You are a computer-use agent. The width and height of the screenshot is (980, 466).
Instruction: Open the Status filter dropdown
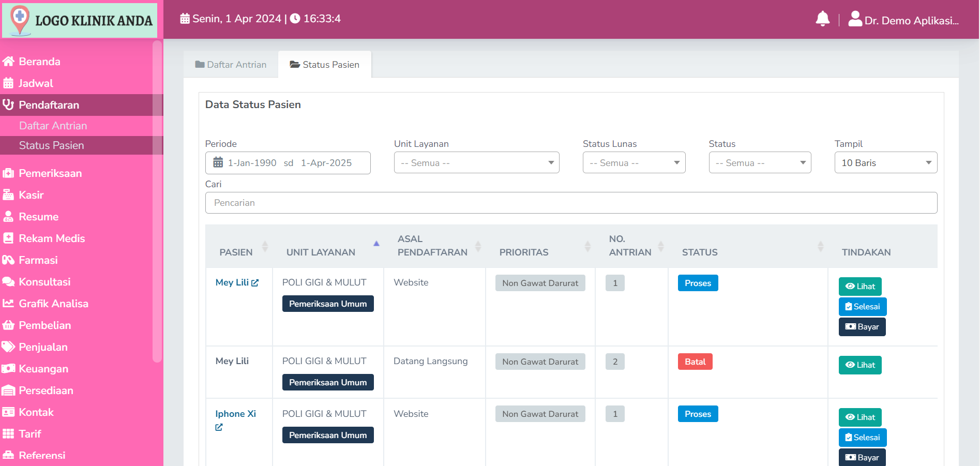tap(759, 163)
